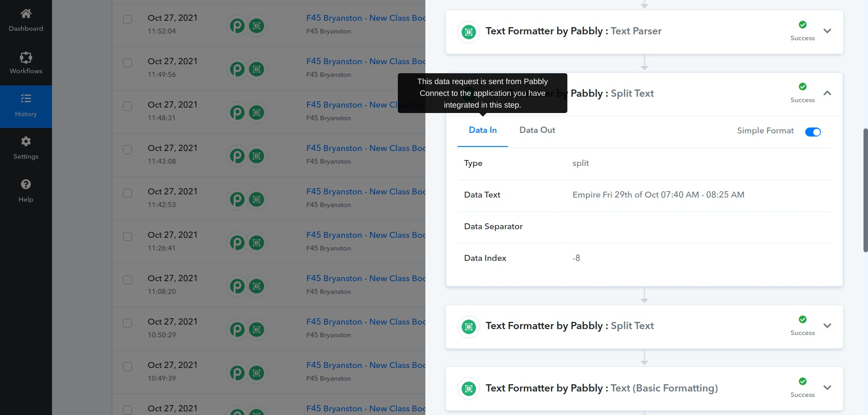Open workflow link in 11:49:56 row
The width and height of the screenshot is (868, 415).
pos(366,61)
